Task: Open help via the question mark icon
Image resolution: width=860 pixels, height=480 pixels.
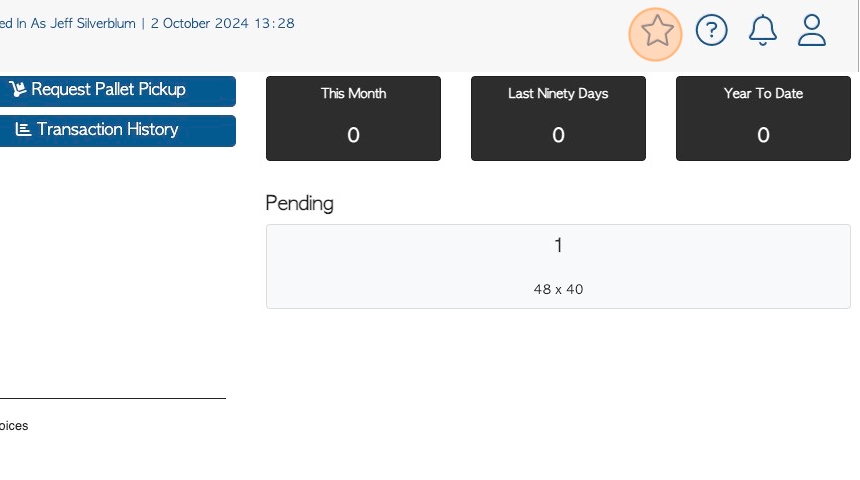Action: [x=711, y=30]
